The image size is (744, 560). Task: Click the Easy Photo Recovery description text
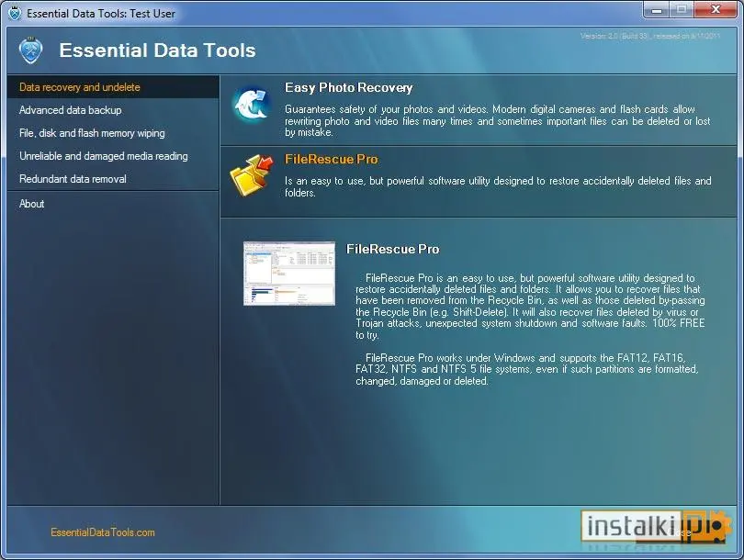[x=497, y=121]
